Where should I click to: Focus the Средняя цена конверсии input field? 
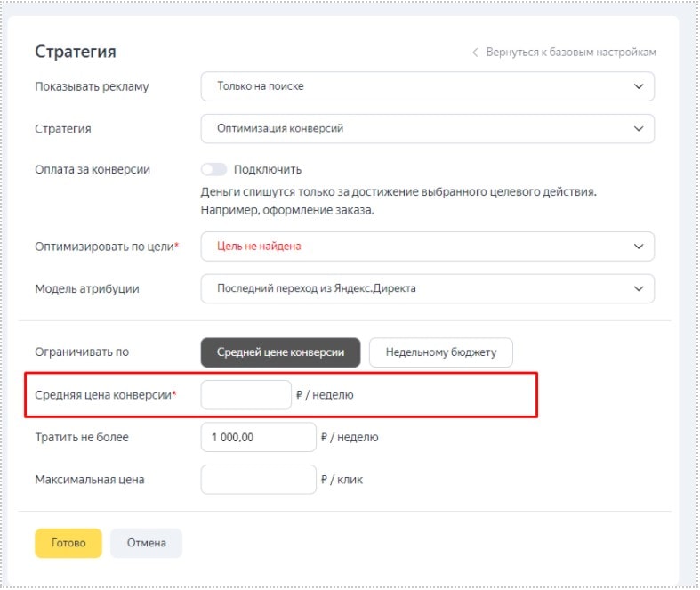(246, 395)
